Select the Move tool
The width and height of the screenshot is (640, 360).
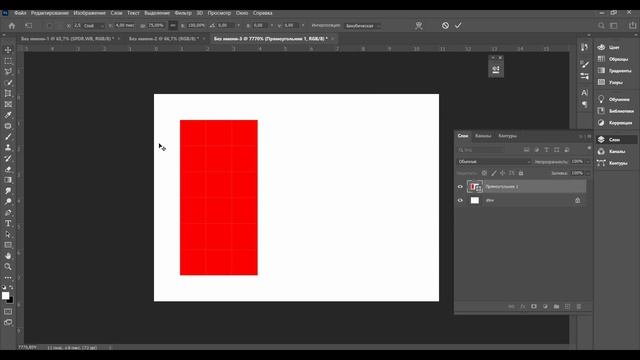point(8,50)
